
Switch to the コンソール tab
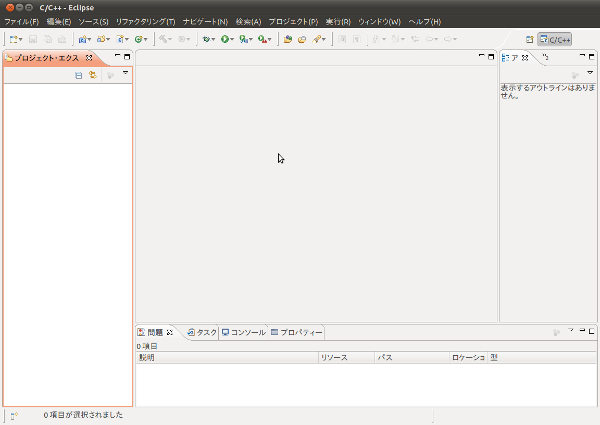click(x=244, y=332)
